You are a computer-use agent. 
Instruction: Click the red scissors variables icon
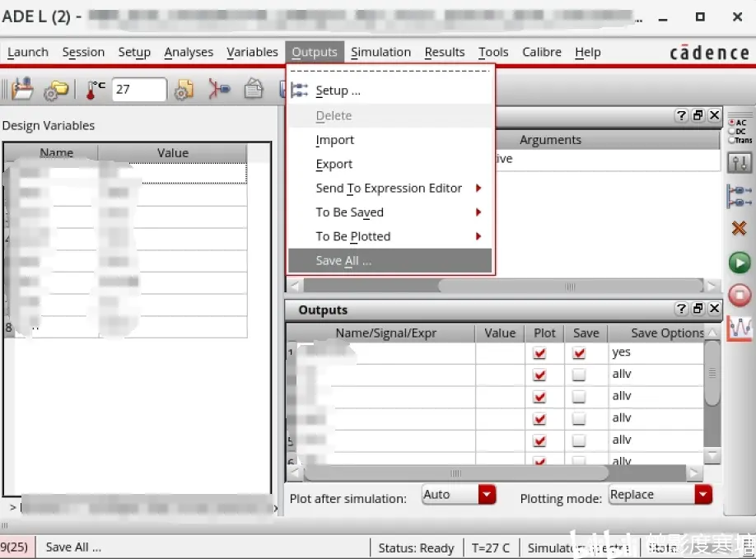[x=219, y=89]
